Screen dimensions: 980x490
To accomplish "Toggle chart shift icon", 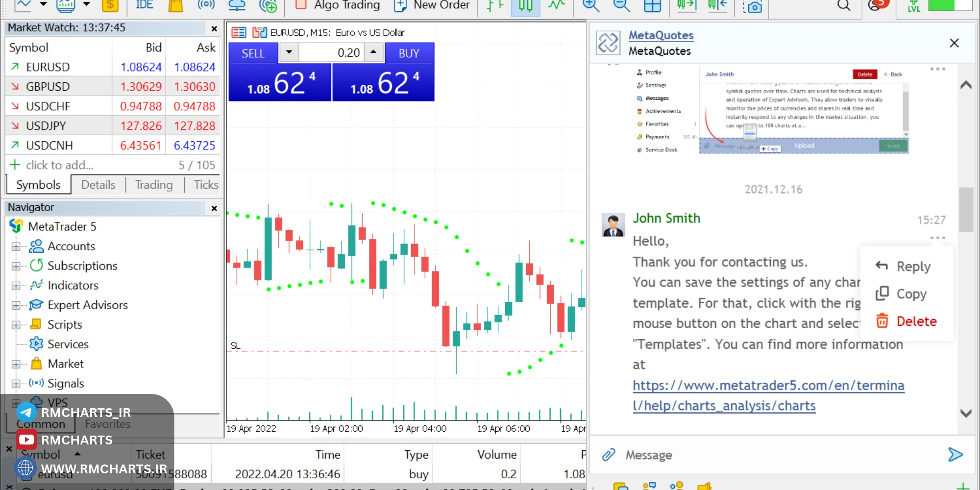I will [717, 5].
